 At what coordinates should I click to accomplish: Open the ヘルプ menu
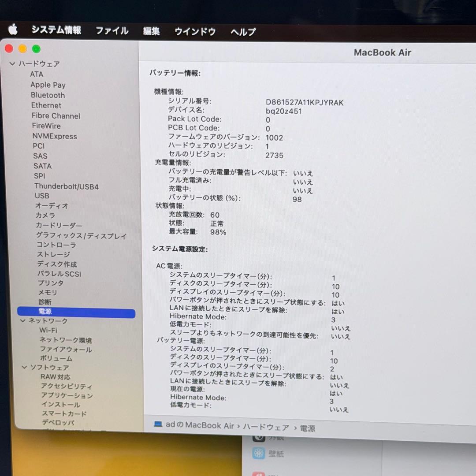242,31
